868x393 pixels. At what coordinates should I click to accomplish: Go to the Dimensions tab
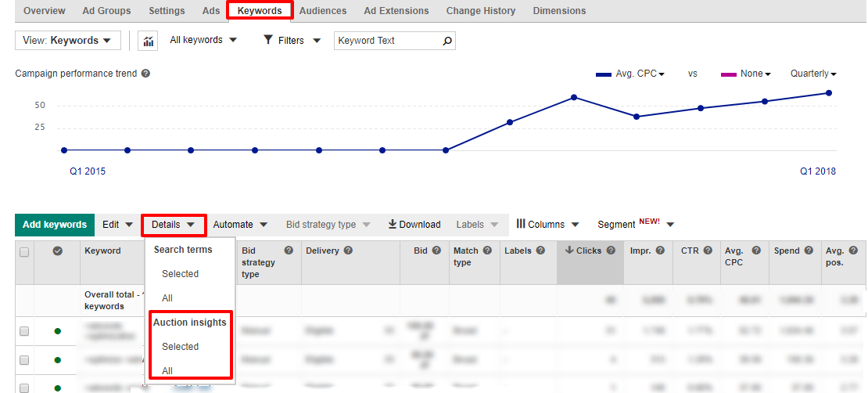point(559,10)
